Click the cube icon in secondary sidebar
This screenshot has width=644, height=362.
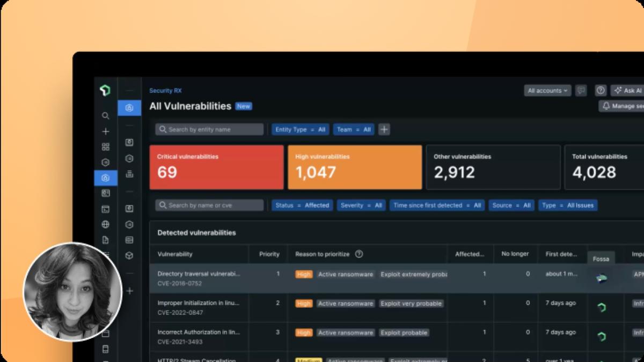click(x=129, y=256)
